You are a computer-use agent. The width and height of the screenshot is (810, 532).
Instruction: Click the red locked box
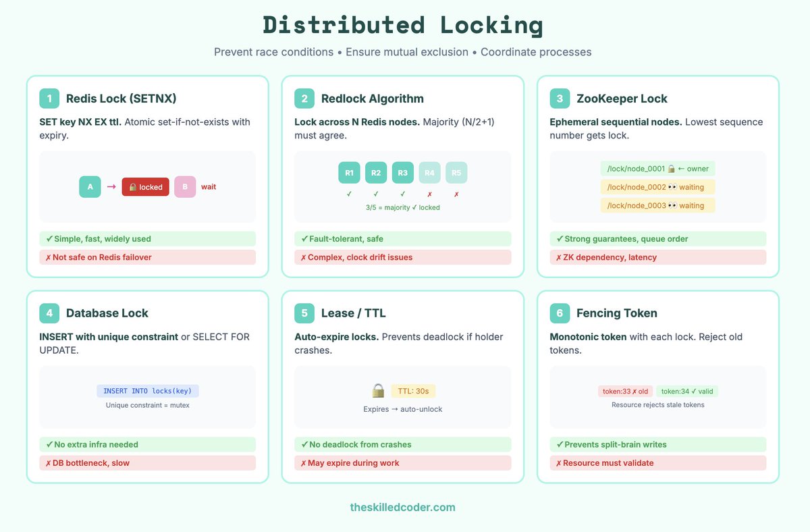click(x=145, y=187)
